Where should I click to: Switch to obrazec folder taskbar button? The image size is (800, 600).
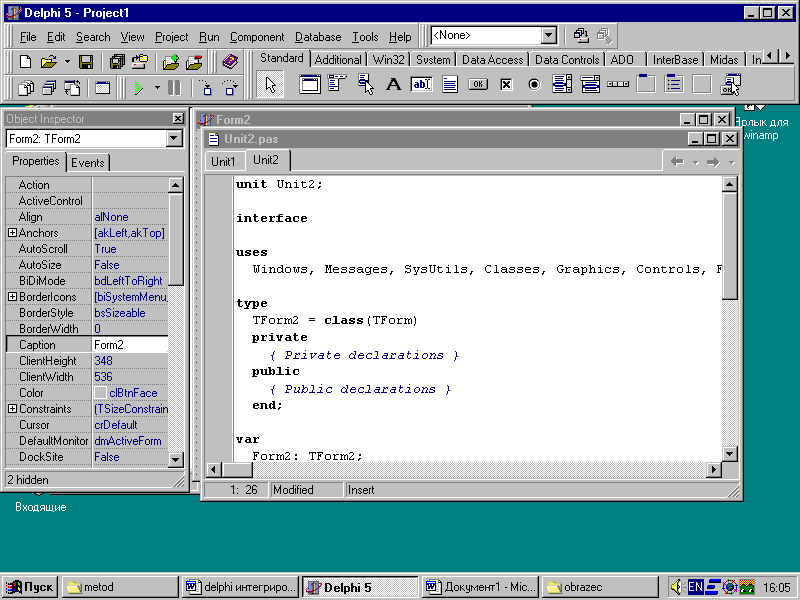pyautogui.click(x=601, y=587)
